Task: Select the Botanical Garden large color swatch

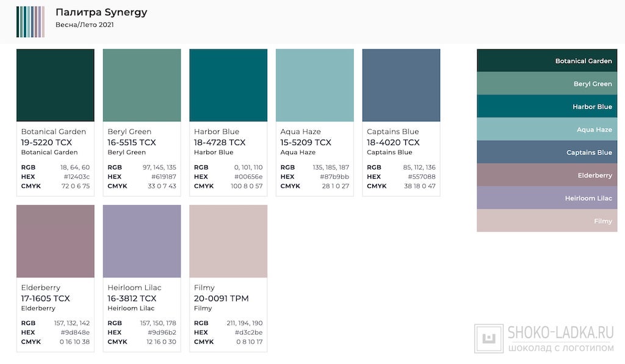Action: tap(56, 85)
